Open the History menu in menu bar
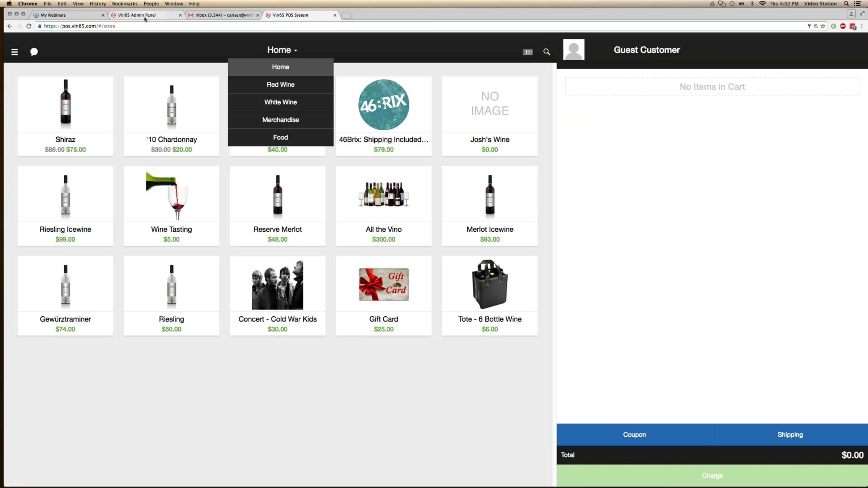This screenshot has height=488, width=868. click(x=98, y=4)
